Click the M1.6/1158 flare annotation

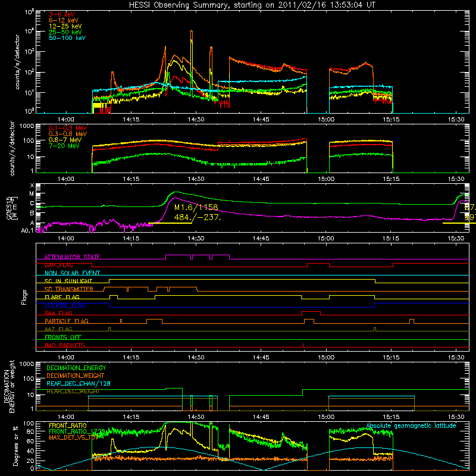click(x=196, y=207)
